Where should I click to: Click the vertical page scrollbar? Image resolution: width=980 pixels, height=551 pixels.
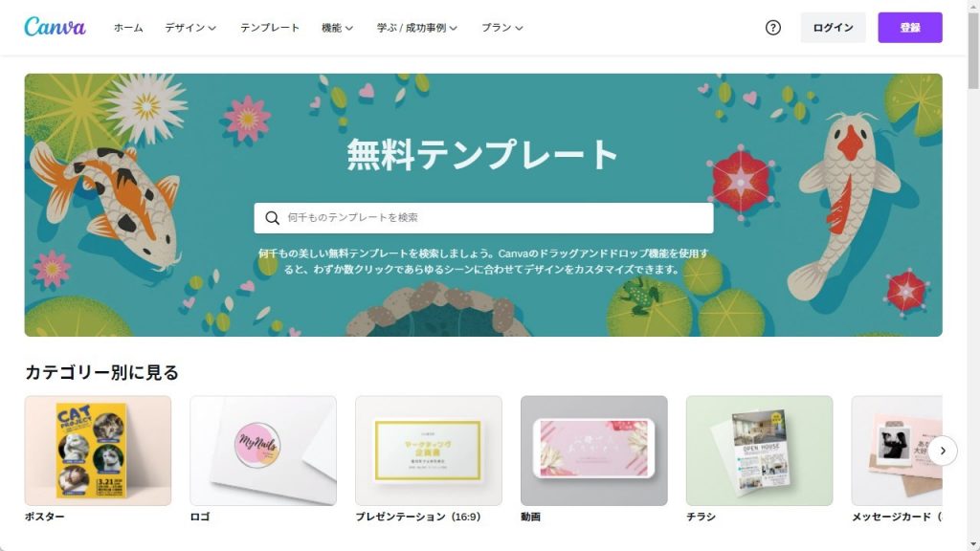(973, 275)
